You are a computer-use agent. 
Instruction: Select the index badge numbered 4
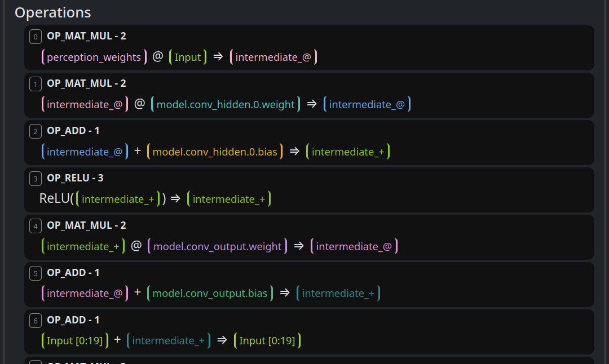[36, 226]
